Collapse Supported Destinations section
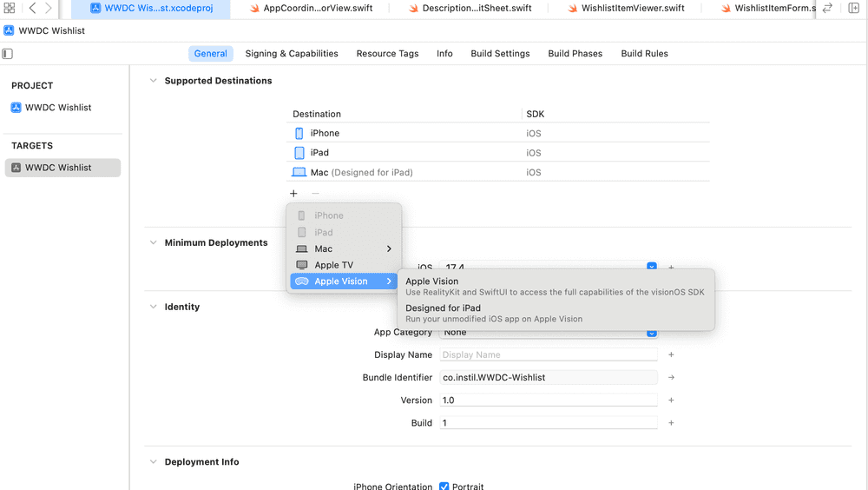Image resolution: width=868 pixels, height=490 pixels. tap(154, 81)
